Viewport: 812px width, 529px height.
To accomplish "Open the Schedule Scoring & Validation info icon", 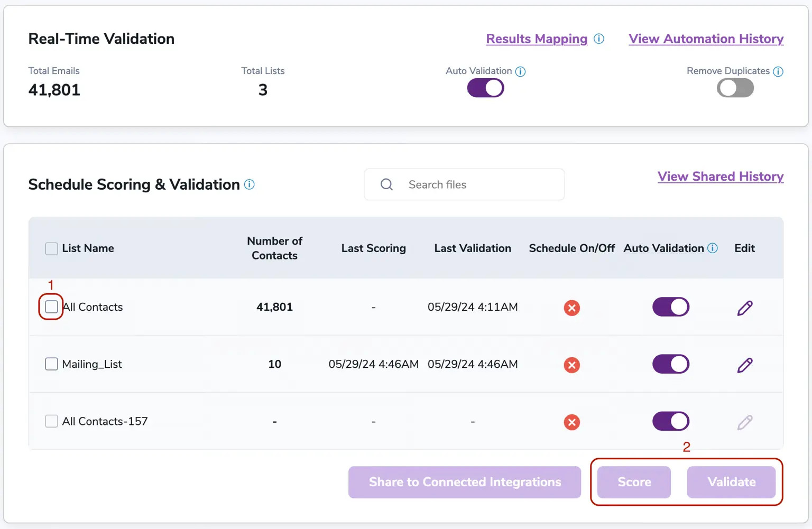I will 249,184.
